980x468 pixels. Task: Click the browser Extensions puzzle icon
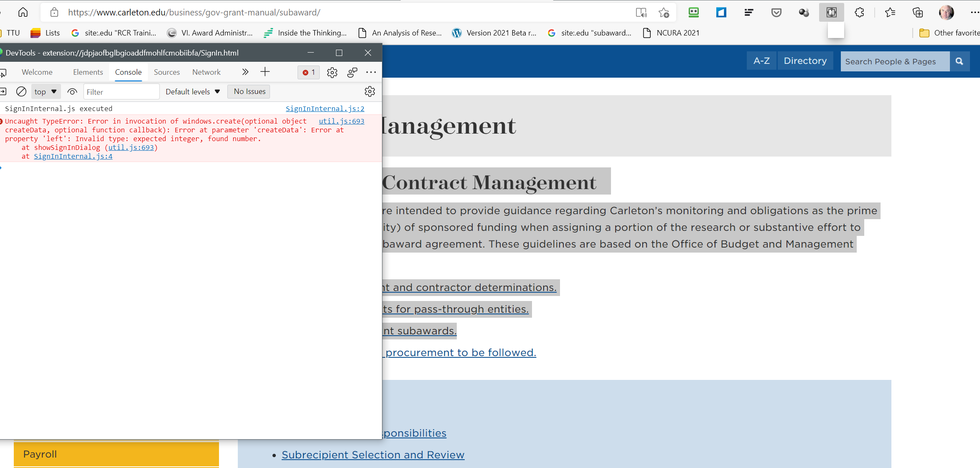[x=859, y=13]
